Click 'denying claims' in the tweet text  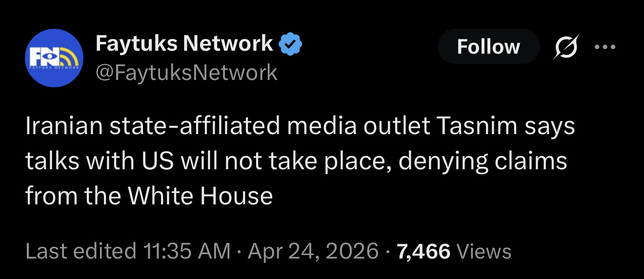coord(483,162)
